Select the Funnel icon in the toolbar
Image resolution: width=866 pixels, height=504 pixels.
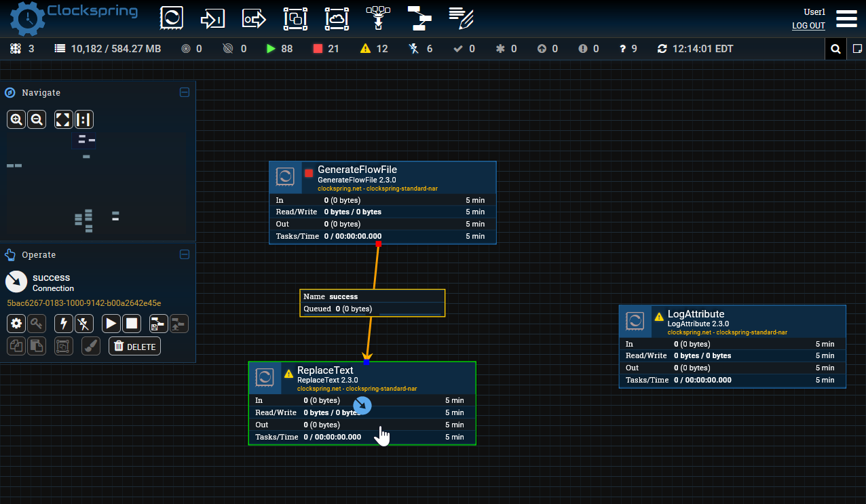click(377, 18)
